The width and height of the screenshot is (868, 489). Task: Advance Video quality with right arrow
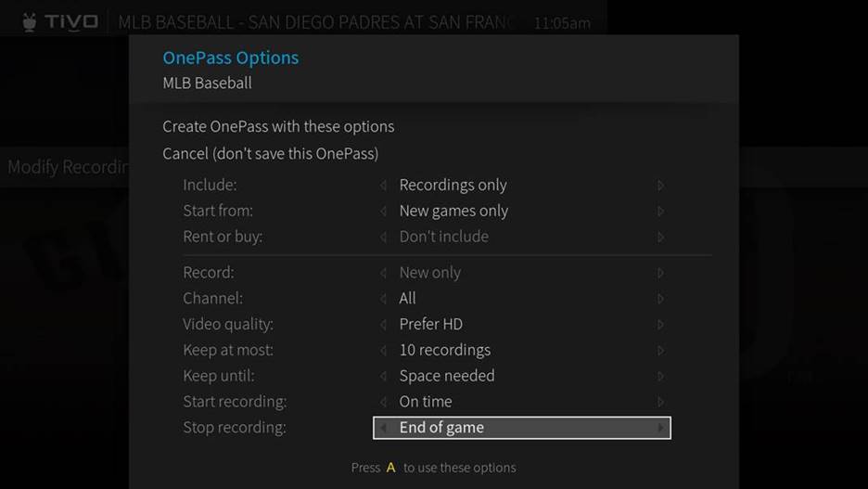pyautogui.click(x=660, y=325)
